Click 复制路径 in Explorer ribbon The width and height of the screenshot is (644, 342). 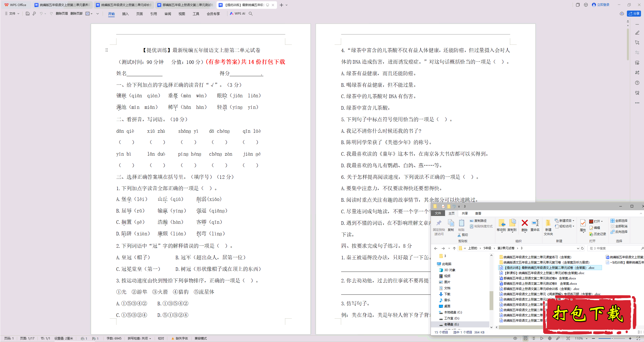(x=478, y=221)
